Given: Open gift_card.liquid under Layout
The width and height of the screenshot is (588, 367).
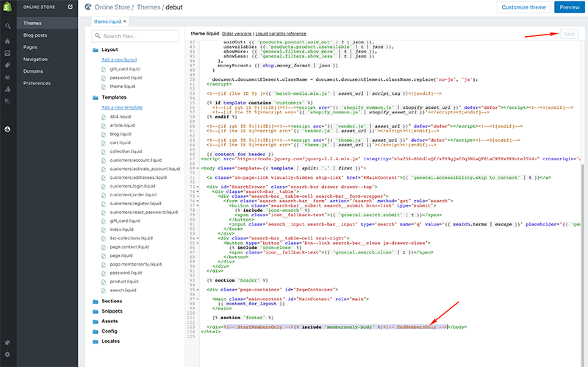Looking at the screenshot, I should point(125,69).
